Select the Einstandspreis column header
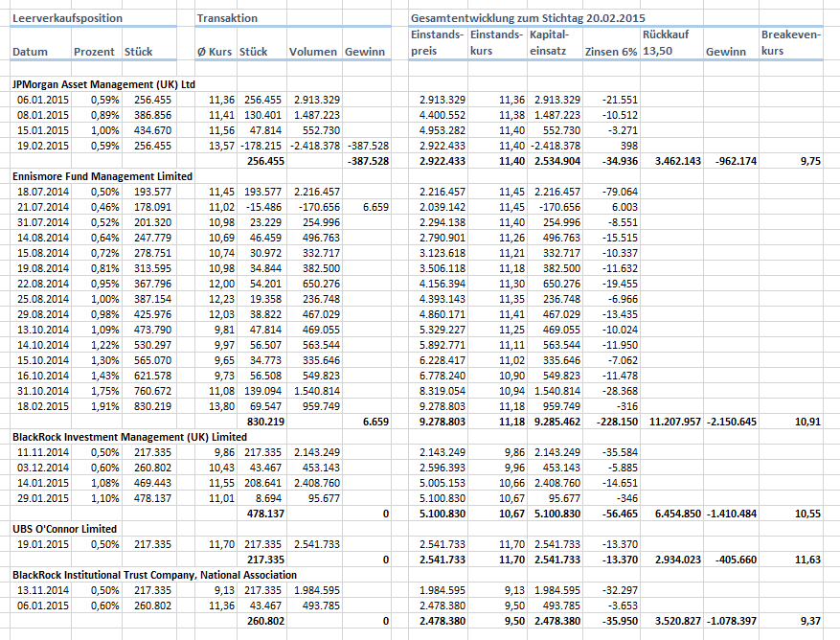 click(437, 43)
